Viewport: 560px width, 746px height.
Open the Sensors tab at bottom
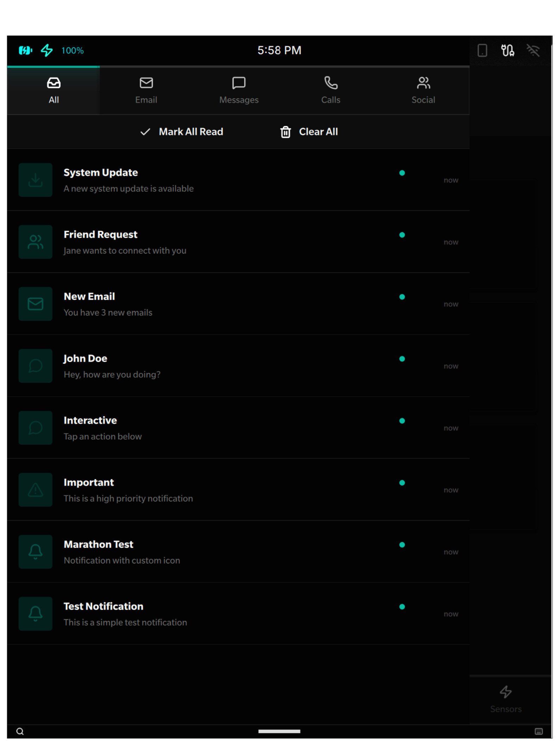pos(506,699)
